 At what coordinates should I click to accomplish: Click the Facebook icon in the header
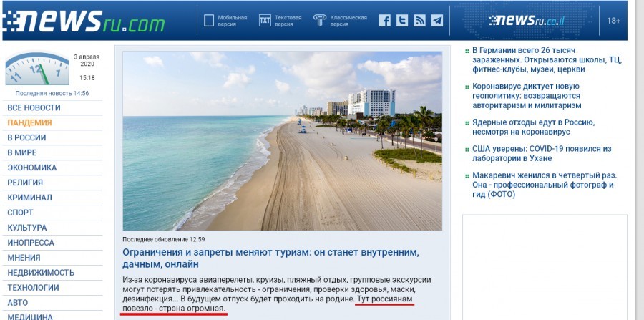tap(384, 21)
